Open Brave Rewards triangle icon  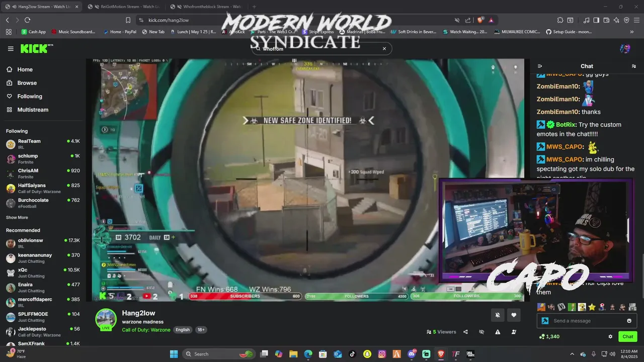tap(491, 20)
